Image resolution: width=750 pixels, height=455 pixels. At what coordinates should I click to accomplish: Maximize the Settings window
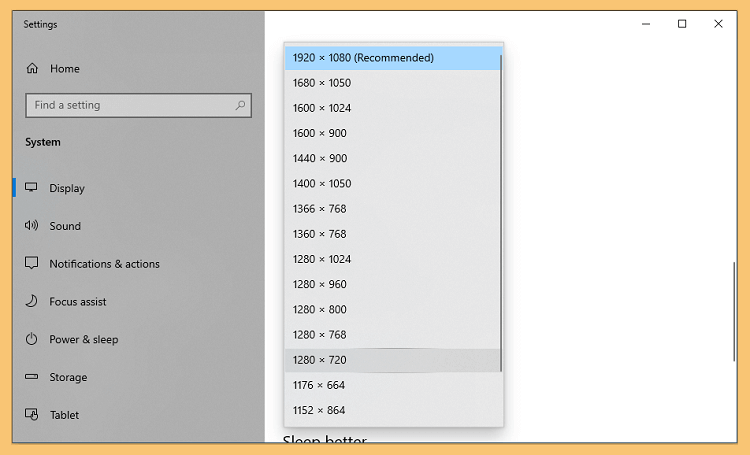[x=682, y=24]
